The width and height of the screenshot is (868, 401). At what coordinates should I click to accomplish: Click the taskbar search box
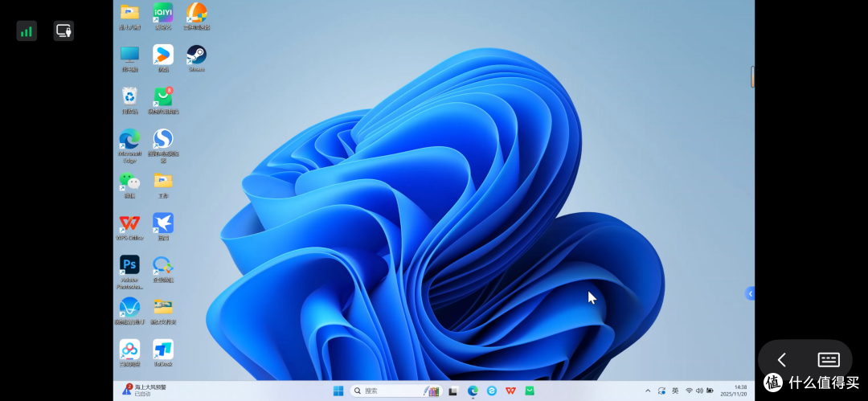pos(396,391)
